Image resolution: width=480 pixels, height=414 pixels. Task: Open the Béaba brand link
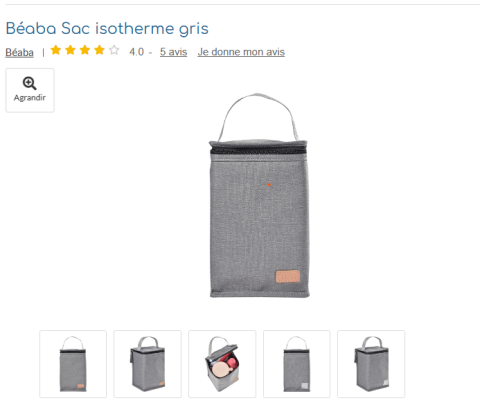coord(19,52)
